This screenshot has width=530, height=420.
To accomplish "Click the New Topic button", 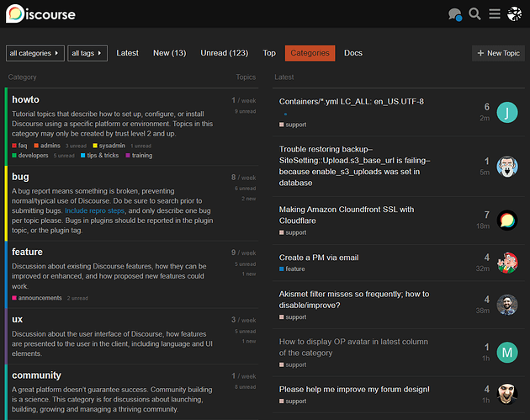I will coord(498,53).
